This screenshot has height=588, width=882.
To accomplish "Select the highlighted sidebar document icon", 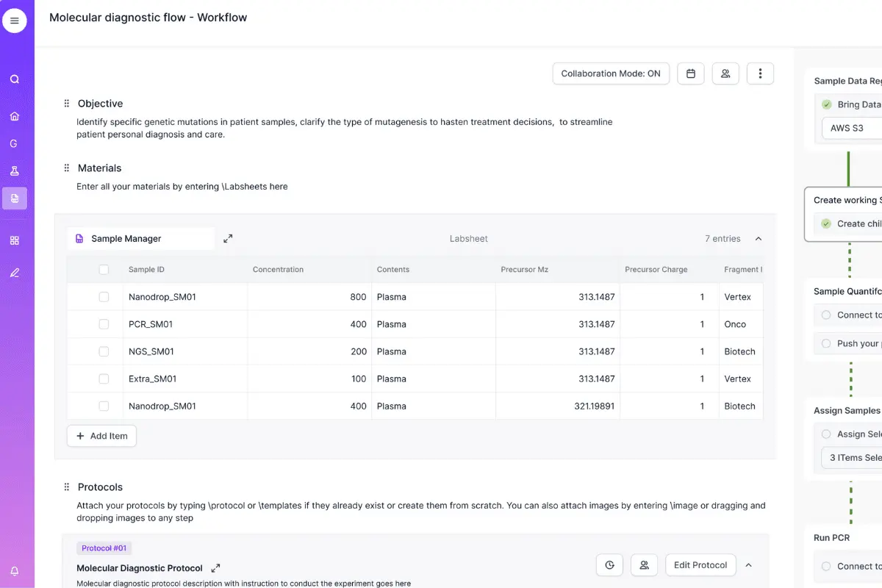I will click(15, 198).
